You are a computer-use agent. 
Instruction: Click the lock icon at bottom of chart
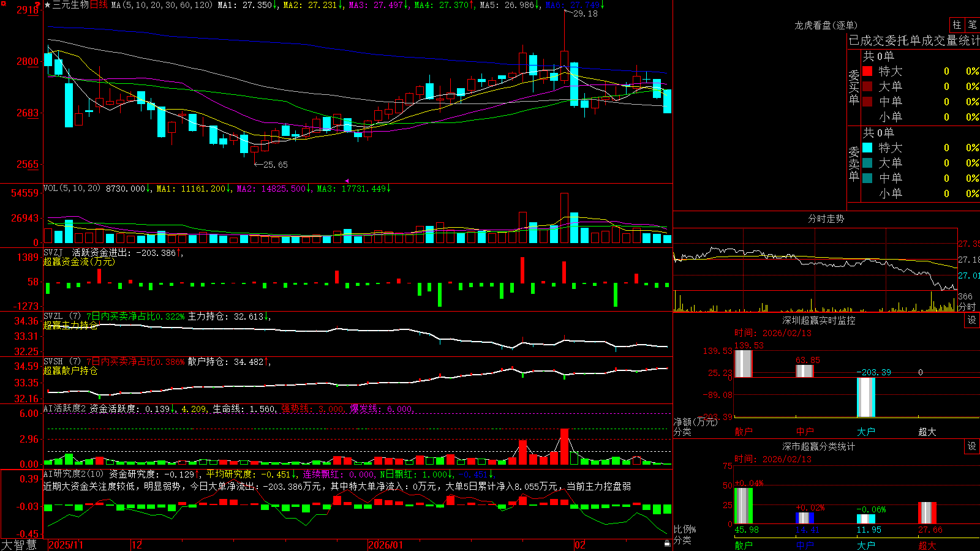coord(667,543)
